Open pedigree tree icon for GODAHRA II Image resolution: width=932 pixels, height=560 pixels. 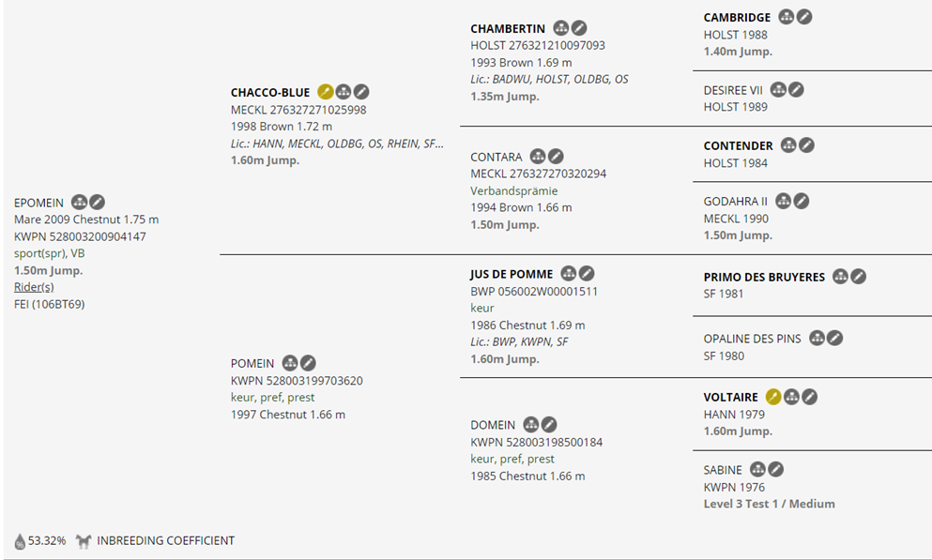(783, 201)
